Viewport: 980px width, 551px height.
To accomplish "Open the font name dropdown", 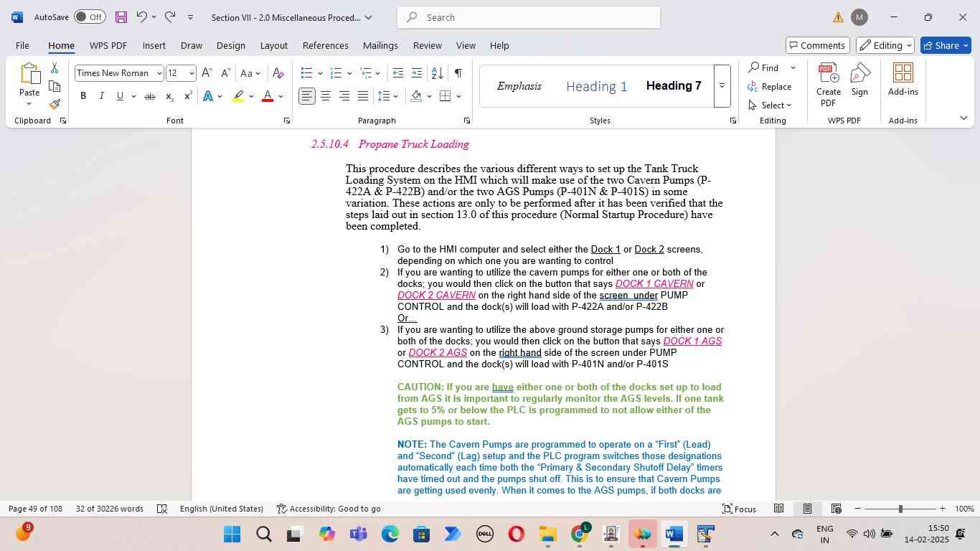I will pos(159,73).
